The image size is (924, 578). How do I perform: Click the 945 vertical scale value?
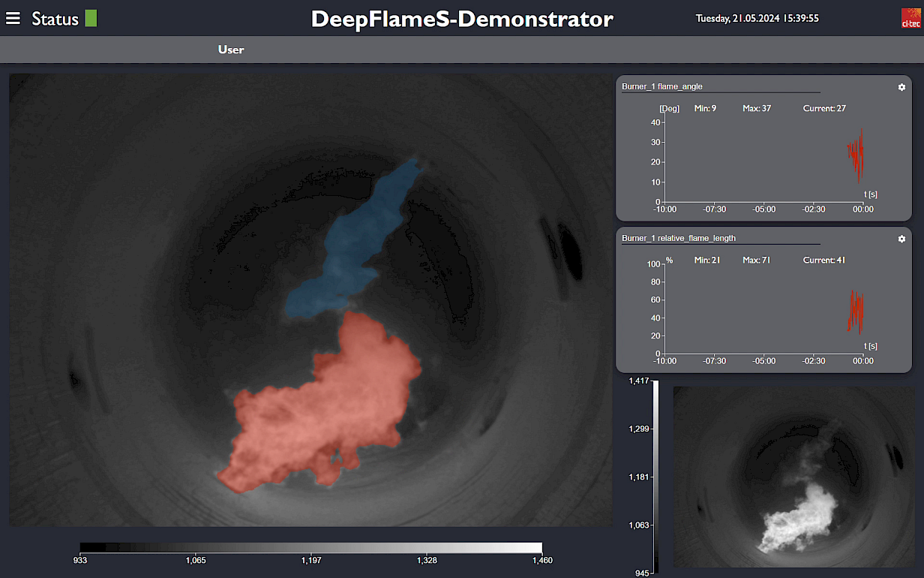click(642, 573)
